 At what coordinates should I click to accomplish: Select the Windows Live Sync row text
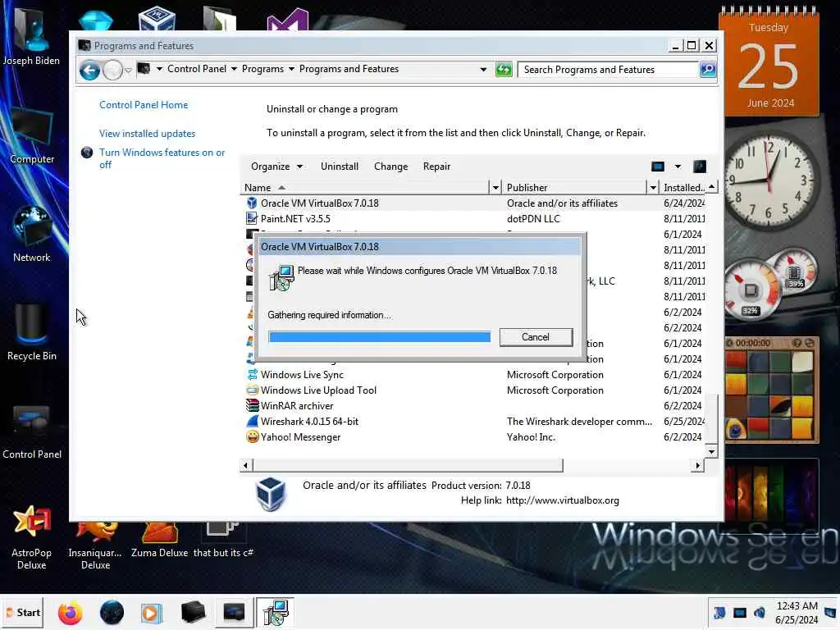coord(302,374)
